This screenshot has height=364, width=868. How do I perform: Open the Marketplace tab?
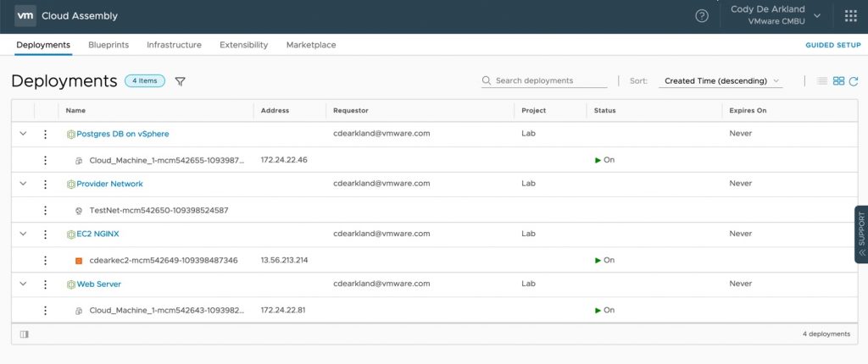tap(311, 45)
